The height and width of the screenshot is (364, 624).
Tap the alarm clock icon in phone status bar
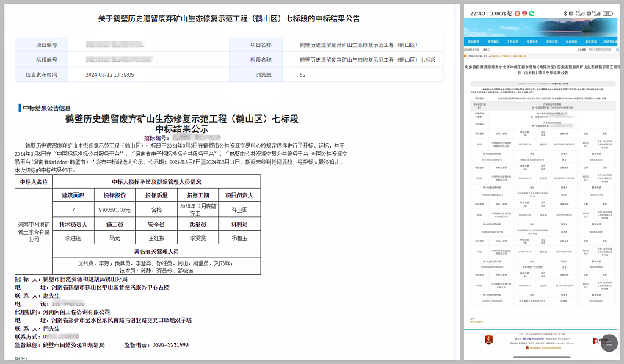(509, 13)
